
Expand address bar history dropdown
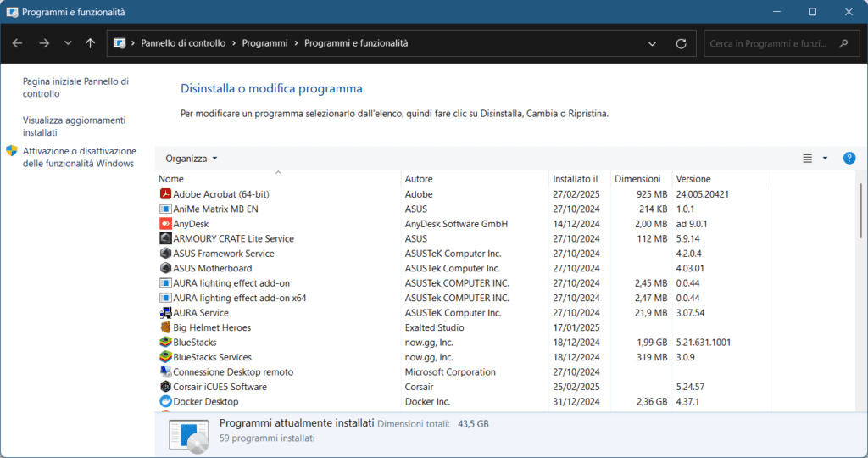tap(652, 43)
